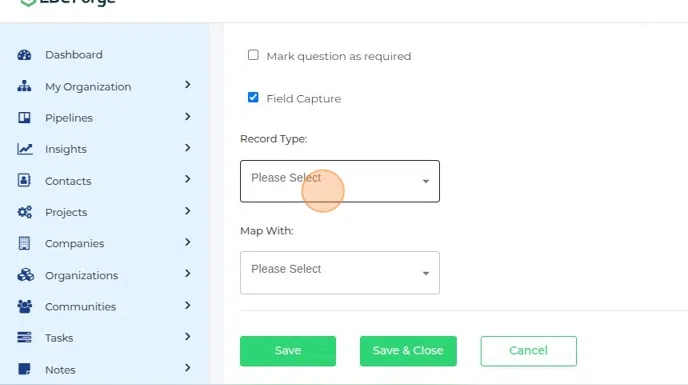
Task: Open the Record Type dropdown
Action: (340, 181)
